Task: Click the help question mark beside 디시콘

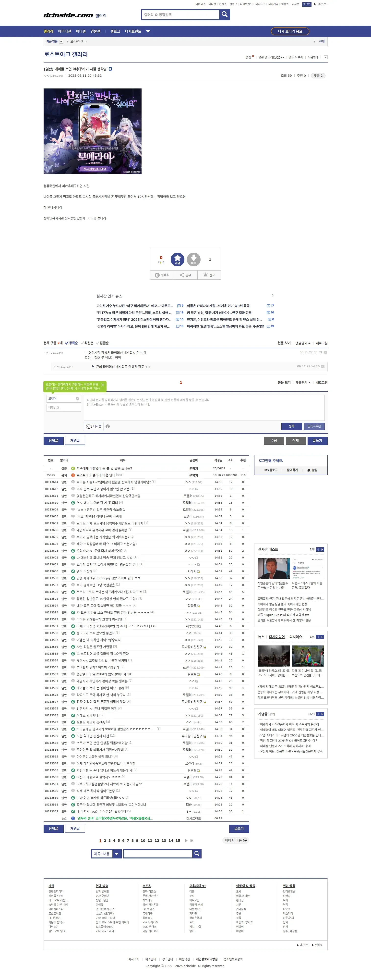Action: 108,426
